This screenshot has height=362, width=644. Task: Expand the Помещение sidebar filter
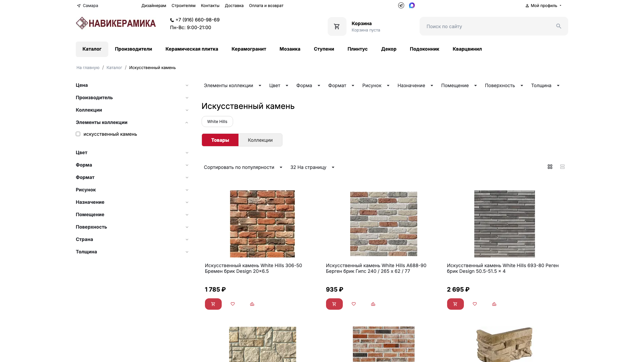(x=132, y=215)
